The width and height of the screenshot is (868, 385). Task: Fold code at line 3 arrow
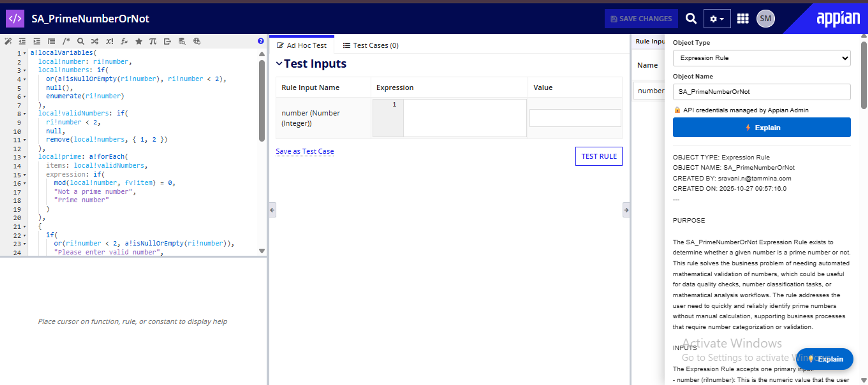pos(25,70)
